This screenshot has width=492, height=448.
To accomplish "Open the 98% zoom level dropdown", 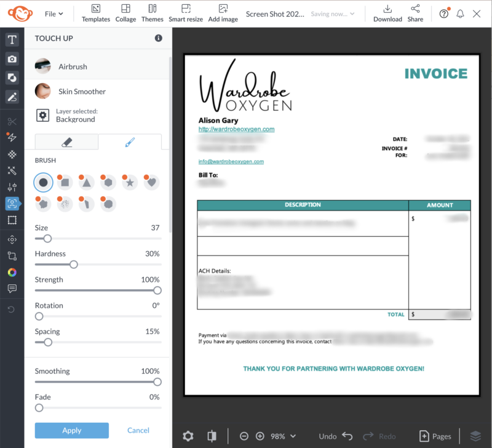I will click(283, 436).
